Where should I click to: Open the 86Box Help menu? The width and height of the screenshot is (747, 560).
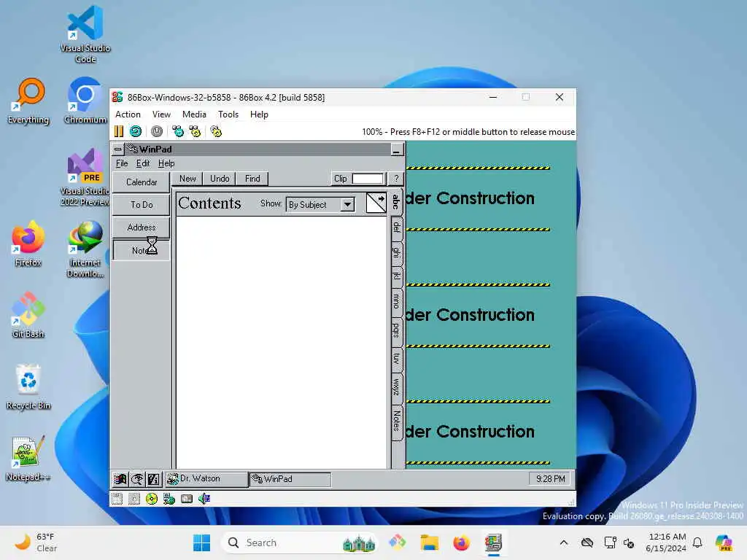259,114
